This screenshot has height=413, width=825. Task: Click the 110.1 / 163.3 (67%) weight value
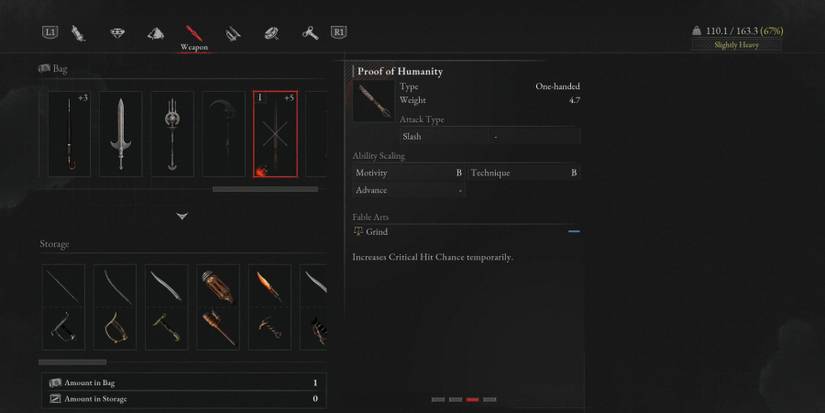pyautogui.click(x=744, y=31)
